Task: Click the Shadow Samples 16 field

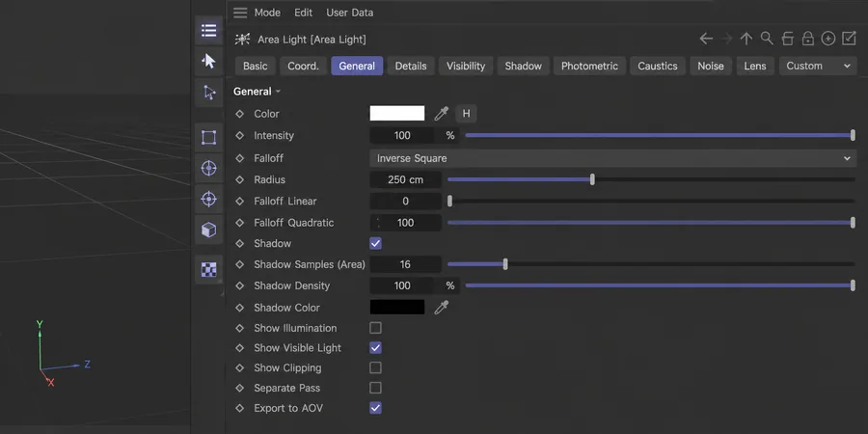Action: pyautogui.click(x=405, y=264)
